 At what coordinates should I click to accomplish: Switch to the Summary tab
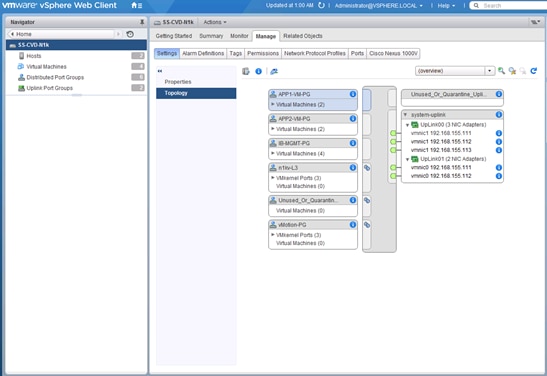[211, 36]
